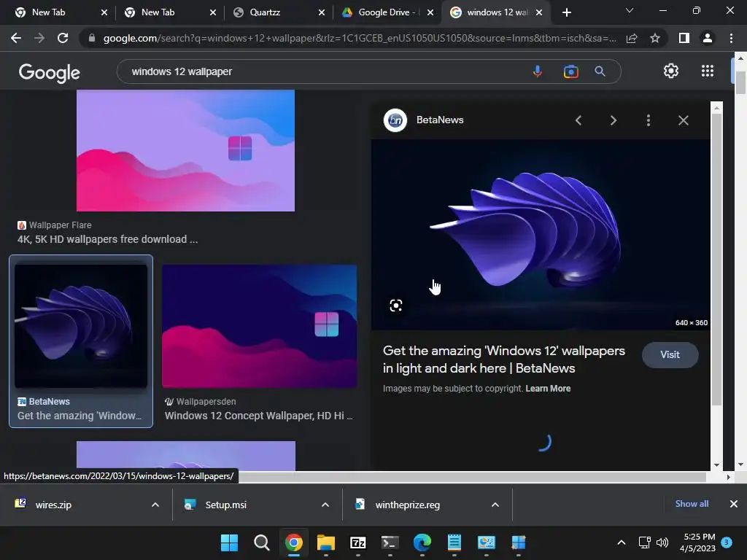747x560 pixels.
Task: Click the Google logo
Action: click(50, 72)
